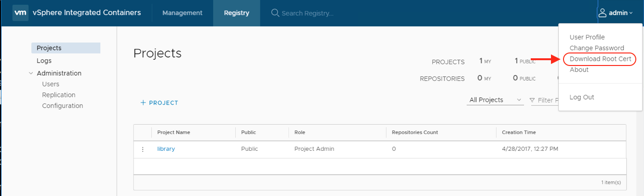
Task: Open User Profile from the menu
Action: (x=587, y=38)
